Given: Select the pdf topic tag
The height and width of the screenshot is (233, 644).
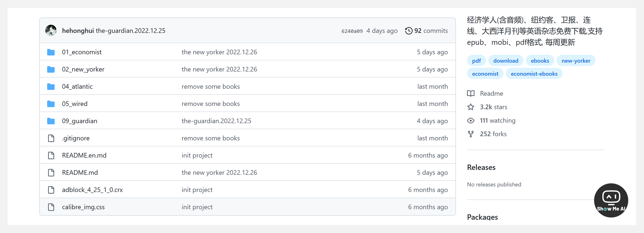Looking at the screenshot, I should click(x=476, y=61).
